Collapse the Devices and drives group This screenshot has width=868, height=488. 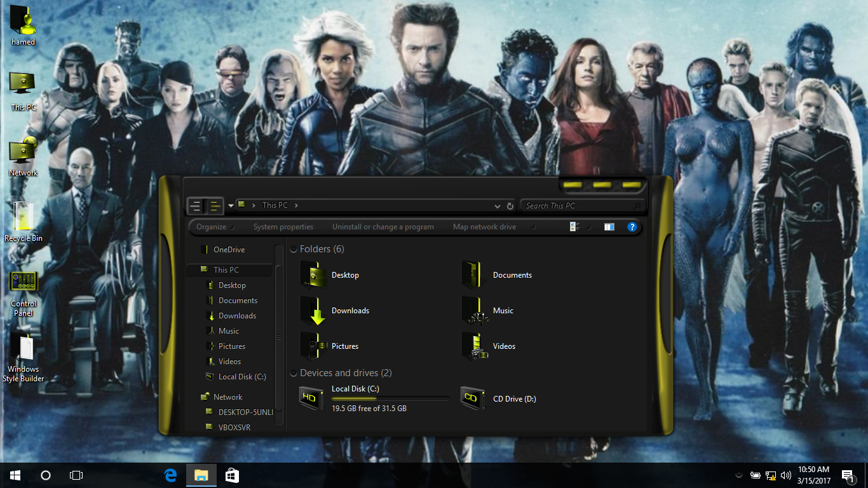[294, 374]
